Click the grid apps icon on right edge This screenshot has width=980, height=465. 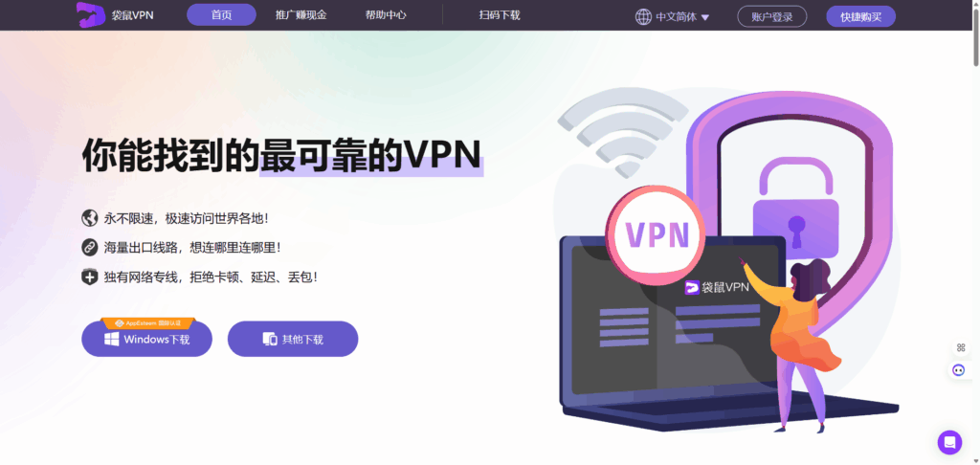[x=961, y=347]
